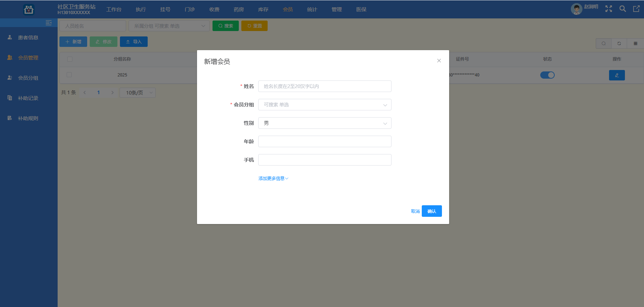The image size is (644, 307).
Task: Click the green 搜索 button
Action: (x=225, y=26)
